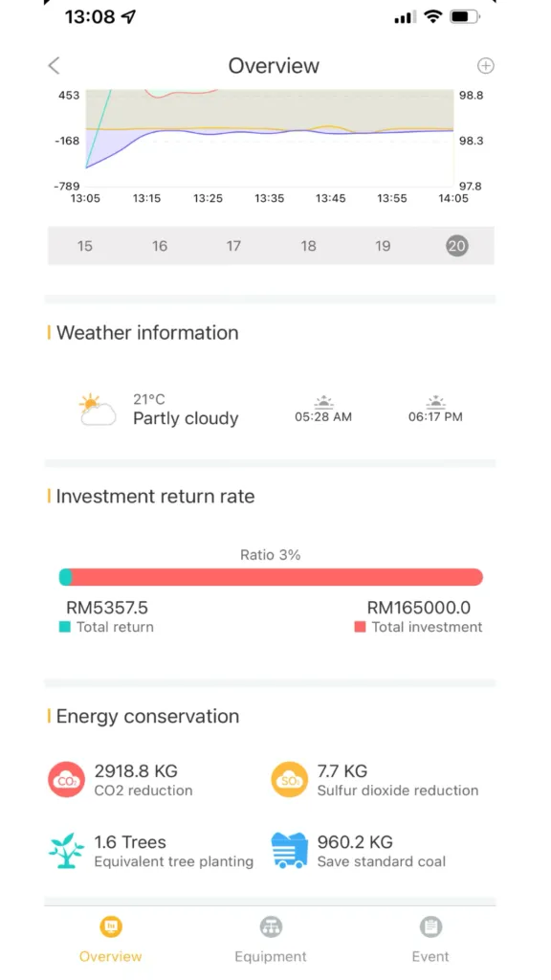Pick day 18 in the date strip
Screen dimensions: 551x980
[x=309, y=246]
